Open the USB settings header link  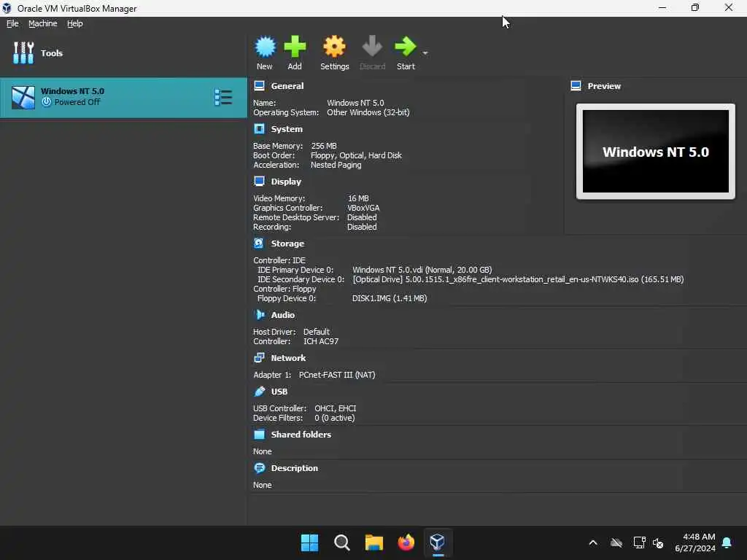pyautogui.click(x=279, y=392)
